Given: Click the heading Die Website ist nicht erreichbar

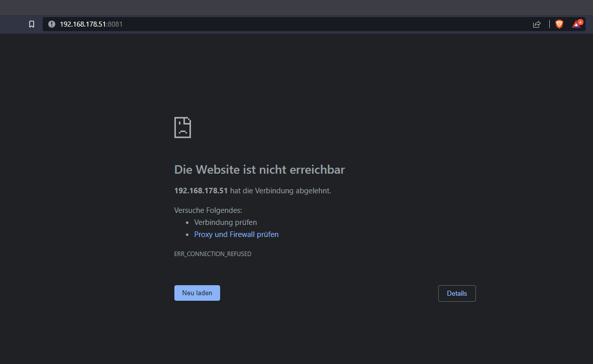Looking at the screenshot, I should (259, 169).
